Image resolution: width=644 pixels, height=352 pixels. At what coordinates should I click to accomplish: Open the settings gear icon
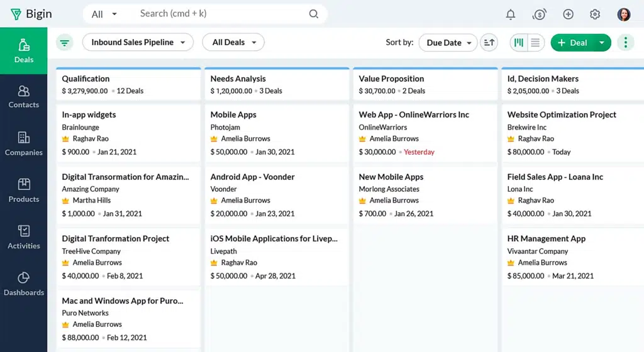[x=595, y=14]
